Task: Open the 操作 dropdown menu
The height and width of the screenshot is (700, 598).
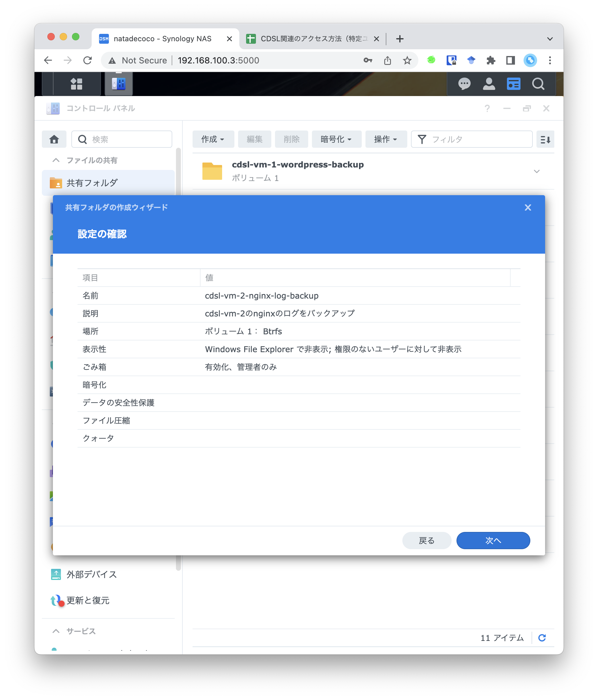Action: point(386,139)
